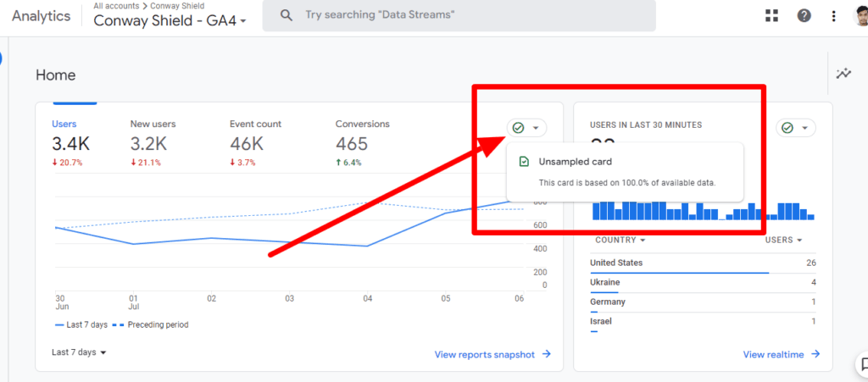Click the Analytics logo text
Image resolution: width=868 pixels, height=382 pixels.
(x=41, y=15)
